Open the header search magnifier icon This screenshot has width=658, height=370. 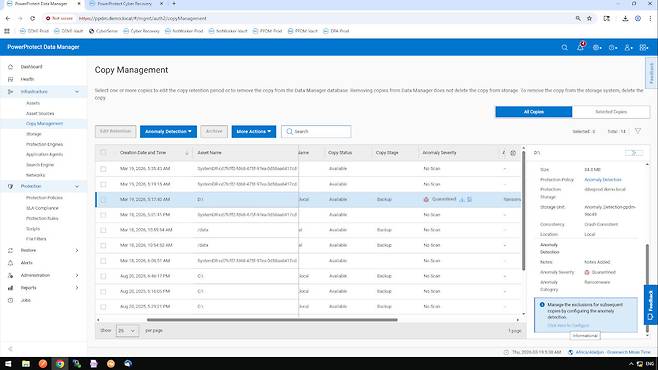tap(564, 47)
